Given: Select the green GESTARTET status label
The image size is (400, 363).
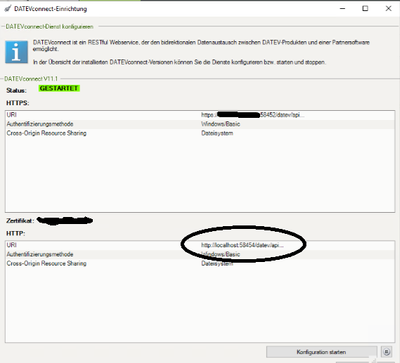Looking at the screenshot, I should point(59,88).
